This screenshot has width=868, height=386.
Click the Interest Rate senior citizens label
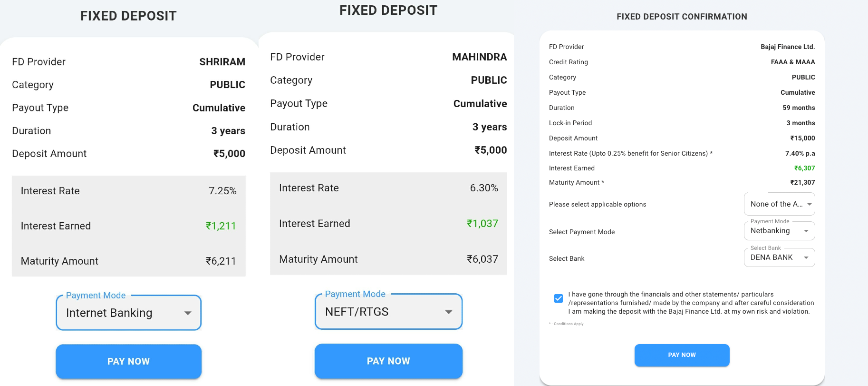click(x=631, y=153)
